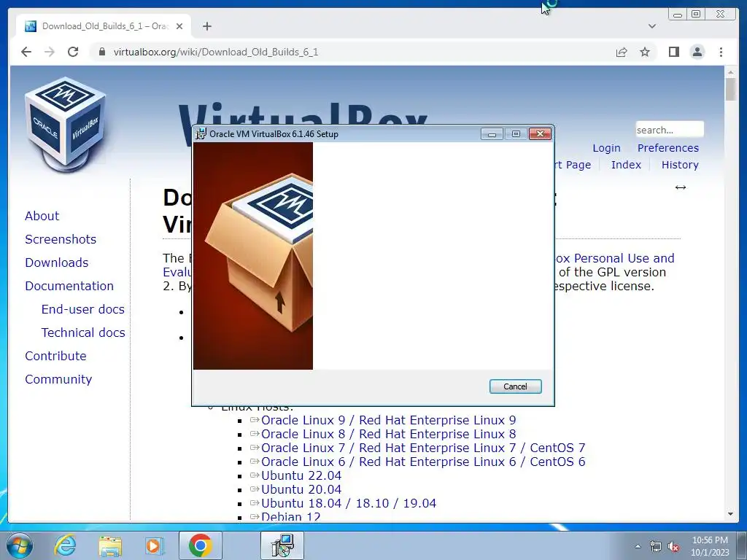Open Technical docs link

[83, 332]
